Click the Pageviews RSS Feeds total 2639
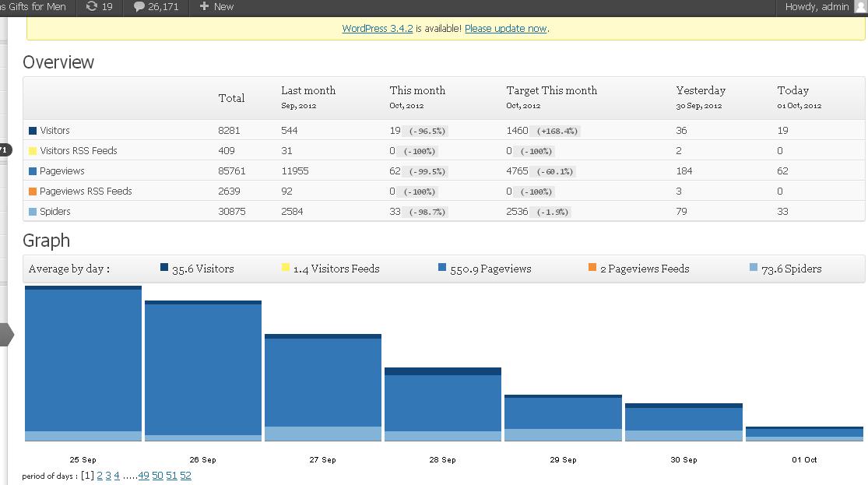Image resolution: width=868 pixels, height=485 pixels. (229, 191)
